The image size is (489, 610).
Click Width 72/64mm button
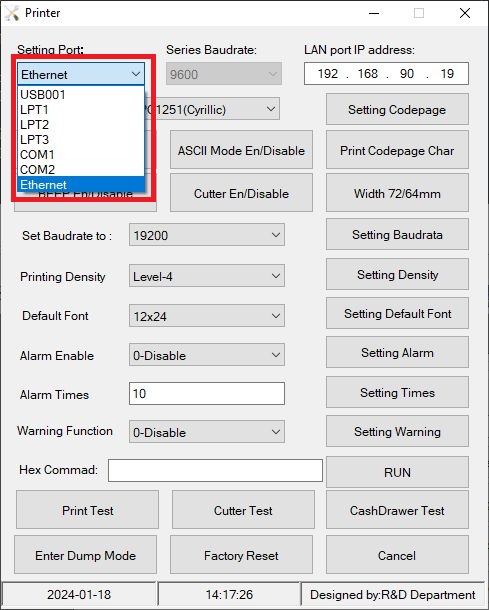[x=397, y=193]
